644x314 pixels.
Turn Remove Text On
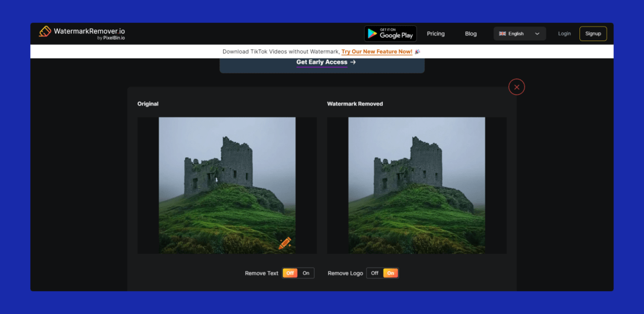click(x=306, y=273)
